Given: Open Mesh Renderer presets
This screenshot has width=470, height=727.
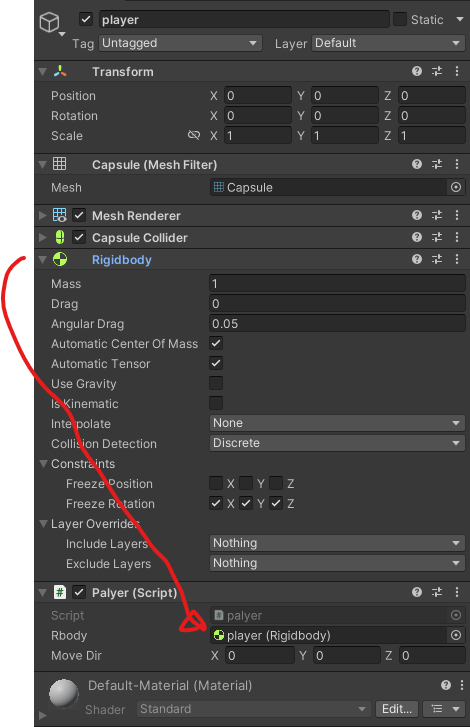Looking at the screenshot, I should (x=437, y=215).
